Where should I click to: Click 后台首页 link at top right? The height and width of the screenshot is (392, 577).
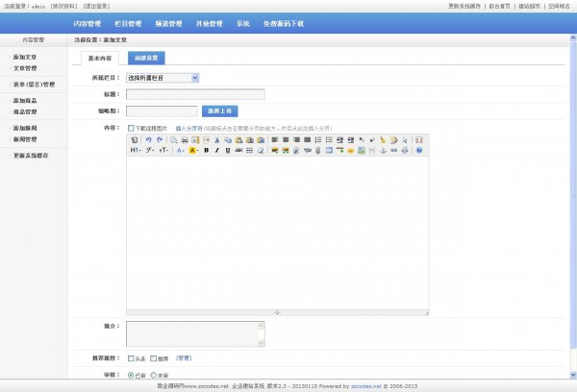point(499,7)
